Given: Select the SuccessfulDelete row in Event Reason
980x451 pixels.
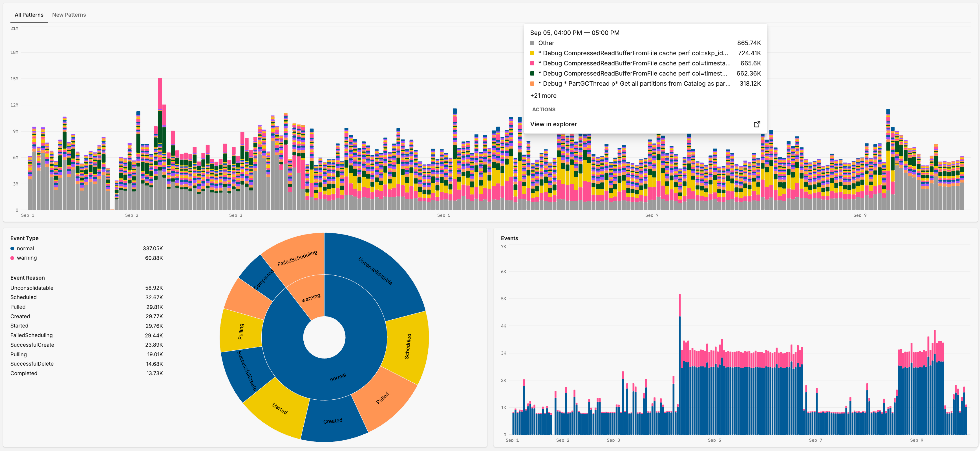Looking at the screenshot, I should point(86,364).
